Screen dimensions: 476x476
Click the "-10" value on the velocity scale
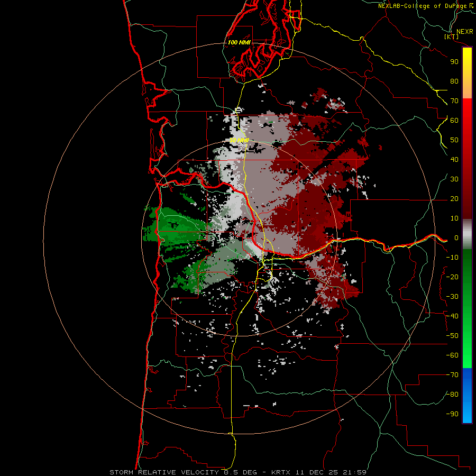click(452, 258)
